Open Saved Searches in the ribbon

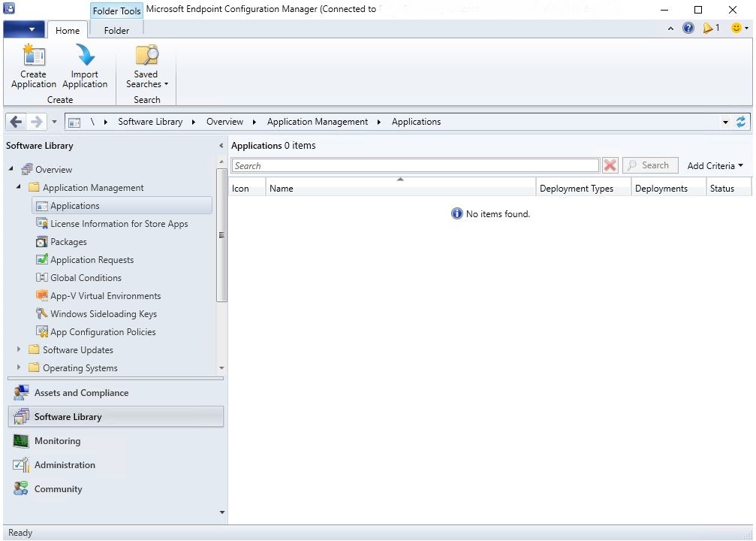pyautogui.click(x=146, y=68)
